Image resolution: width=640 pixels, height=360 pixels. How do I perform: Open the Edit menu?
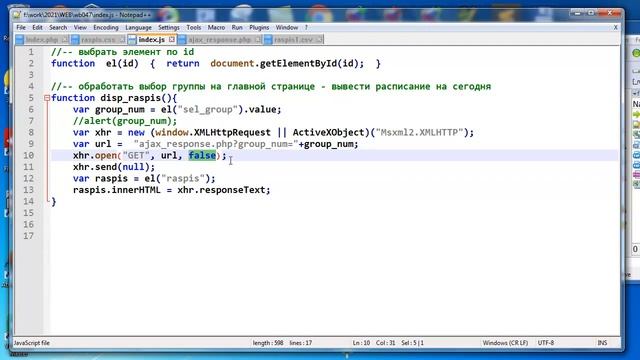37,27
